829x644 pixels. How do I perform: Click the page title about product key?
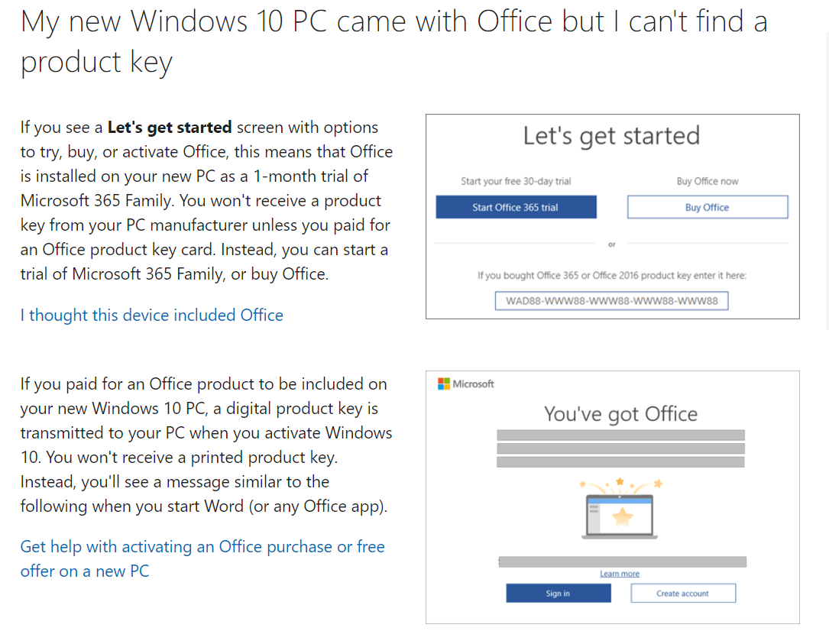click(x=394, y=41)
